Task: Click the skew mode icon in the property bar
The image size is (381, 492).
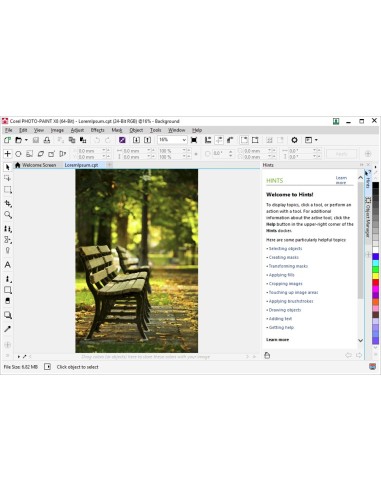Action: [41, 154]
